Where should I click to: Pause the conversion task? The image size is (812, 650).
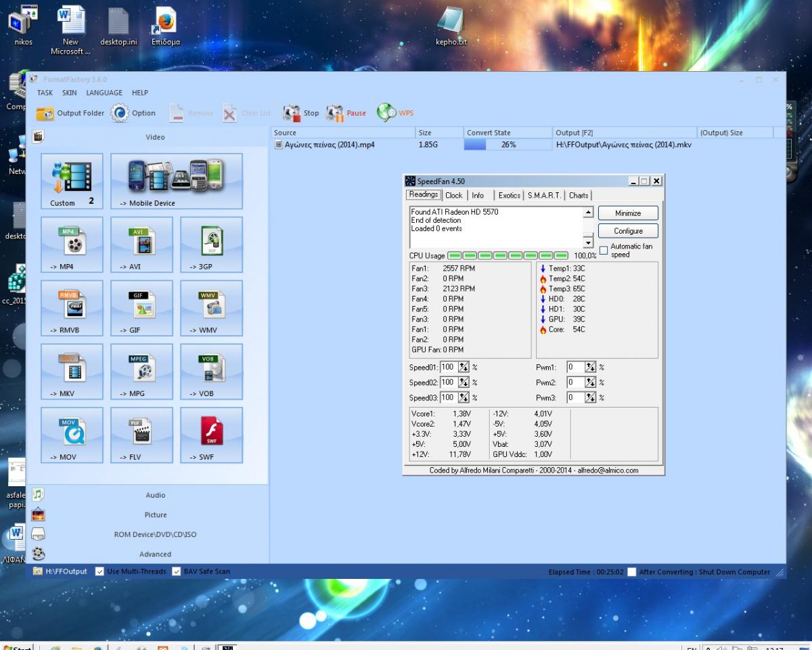click(x=346, y=113)
